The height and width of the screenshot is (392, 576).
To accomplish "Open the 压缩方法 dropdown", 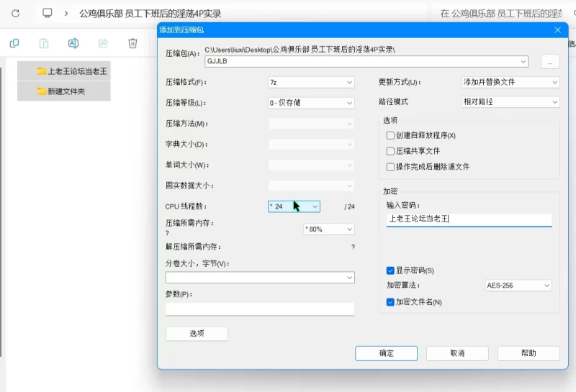I will [311, 124].
